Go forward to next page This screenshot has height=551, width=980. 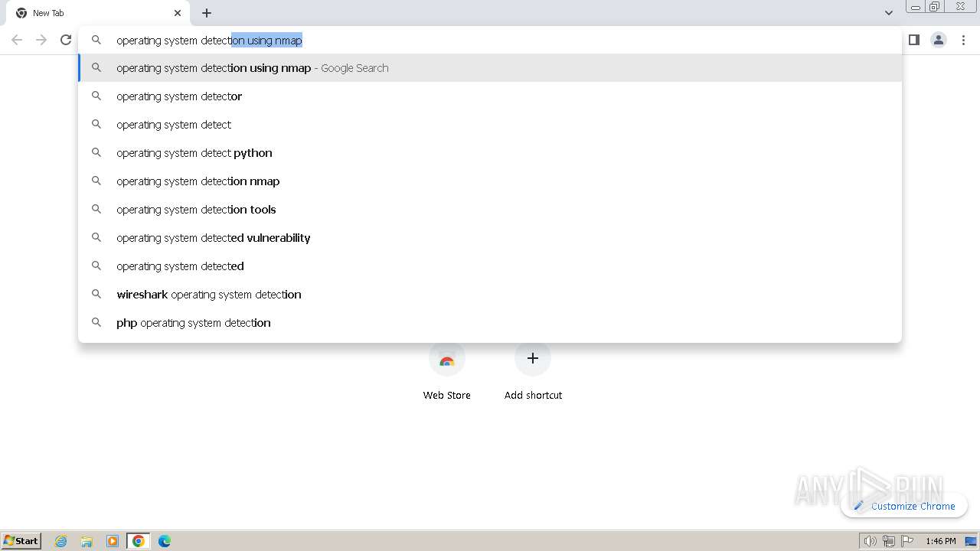click(41, 40)
